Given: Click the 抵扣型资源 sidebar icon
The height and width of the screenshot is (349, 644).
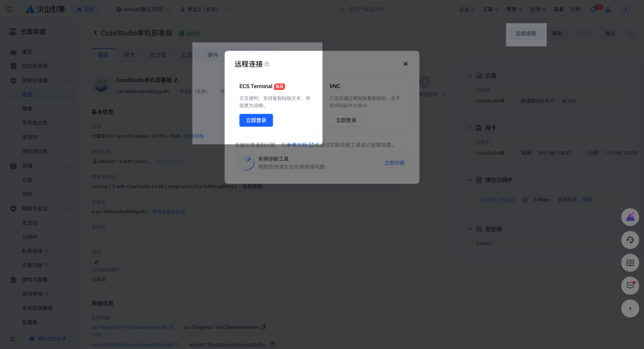Looking at the screenshot, I should pyautogui.click(x=13, y=66).
